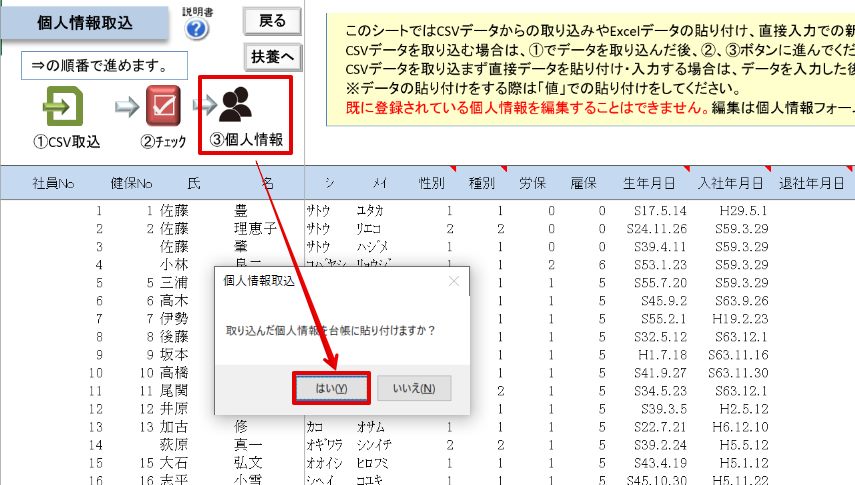Screen dimensions: 855x485
Task: Click the はい(Y) button
Action: click(332, 388)
